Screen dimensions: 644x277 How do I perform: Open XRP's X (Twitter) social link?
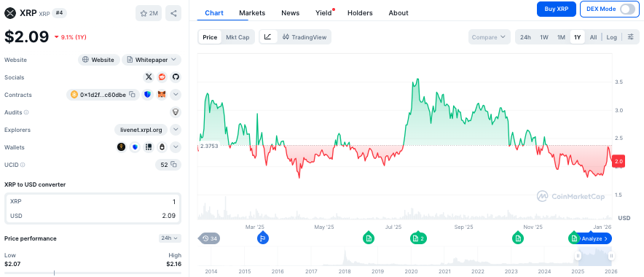[149, 77]
